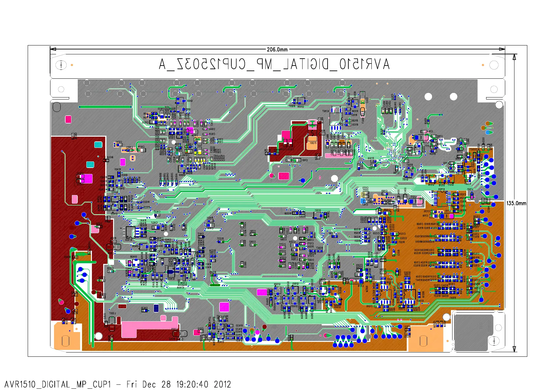Viewport: 555px width, 392px height.
Task: Click the crosshair fiducial mark at bottom-right corner
Action: coord(494,341)
